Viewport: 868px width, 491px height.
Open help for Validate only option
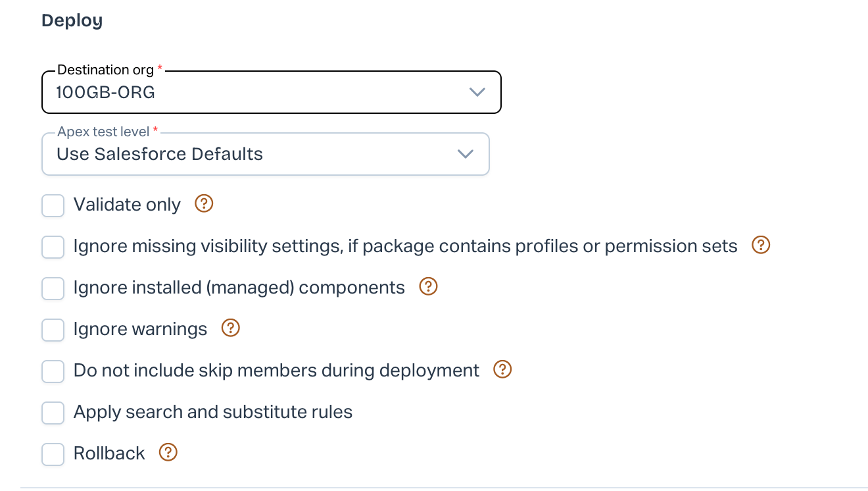point(205,204)
